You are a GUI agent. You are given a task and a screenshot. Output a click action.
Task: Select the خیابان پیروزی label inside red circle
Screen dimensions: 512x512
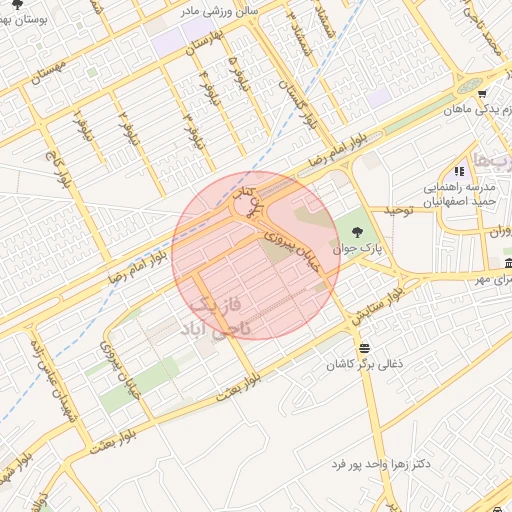(x=292, y=252)
